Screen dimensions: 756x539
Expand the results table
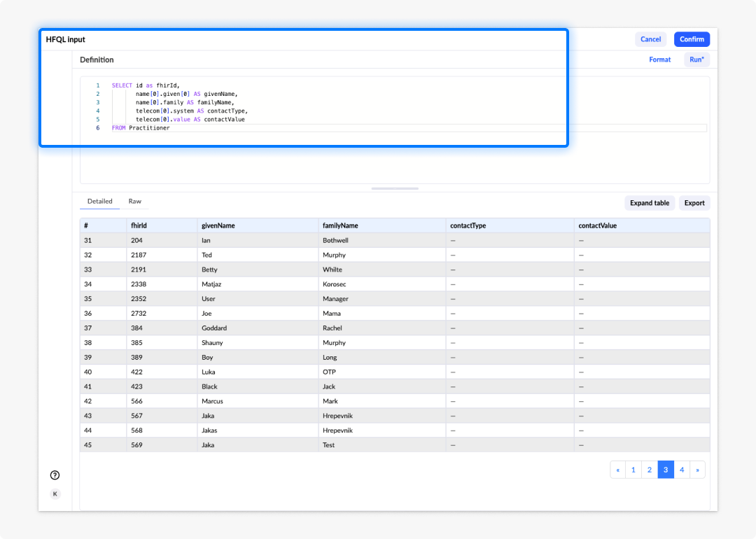point(650,203)
